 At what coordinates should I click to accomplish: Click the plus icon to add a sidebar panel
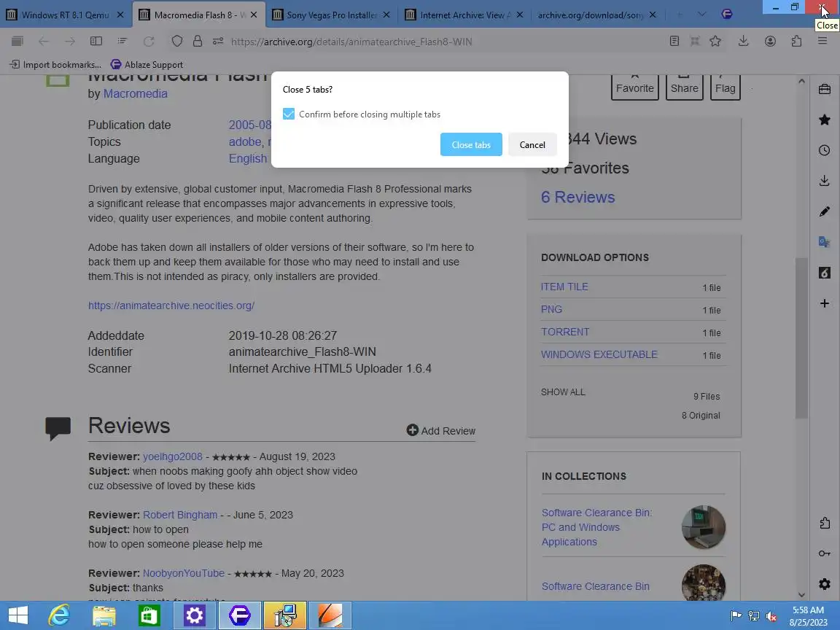825,304
